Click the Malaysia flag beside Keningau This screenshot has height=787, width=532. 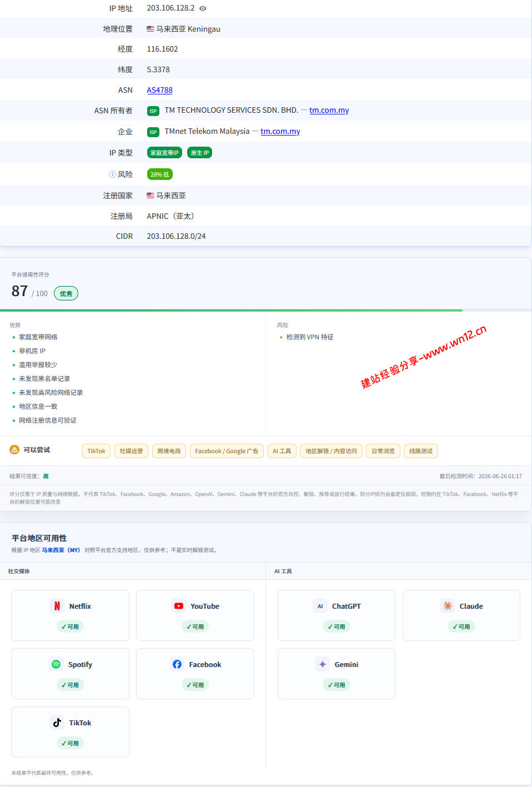150,29
